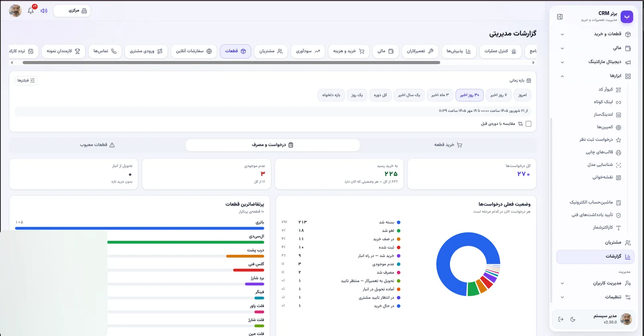This screenshot has width=644, height=336.
Task: Open قالب‌های چاپی item
Action: 603,152
